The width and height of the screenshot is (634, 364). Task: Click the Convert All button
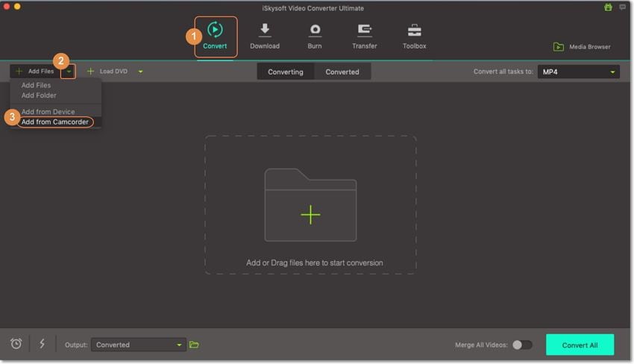coord(580,345)
